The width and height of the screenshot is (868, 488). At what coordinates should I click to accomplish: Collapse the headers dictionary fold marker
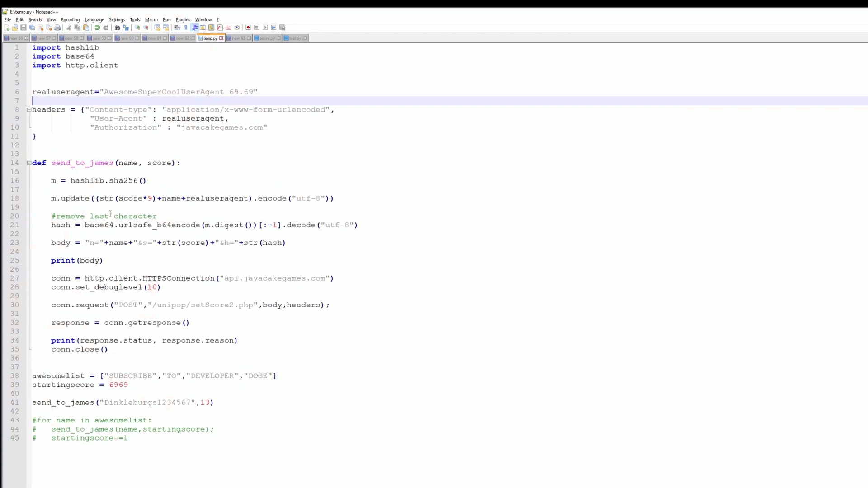29,110
